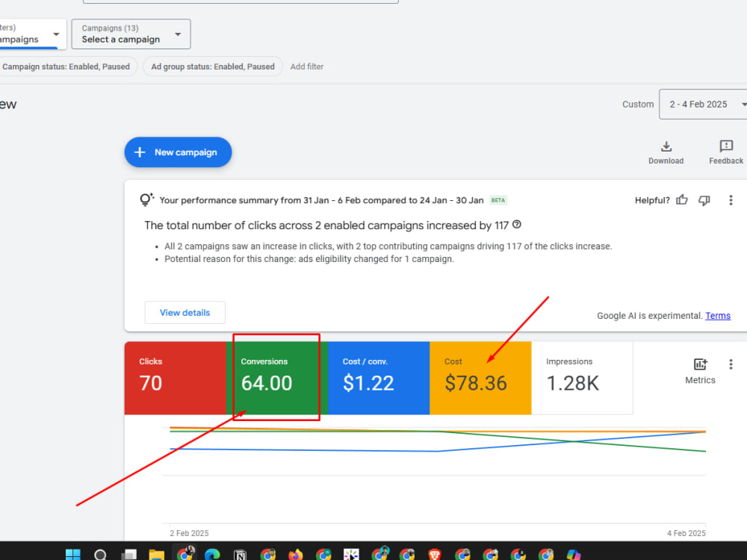747x560 pixels.
Task: Click the Metrics chart icon
Action: pos(701,364)
